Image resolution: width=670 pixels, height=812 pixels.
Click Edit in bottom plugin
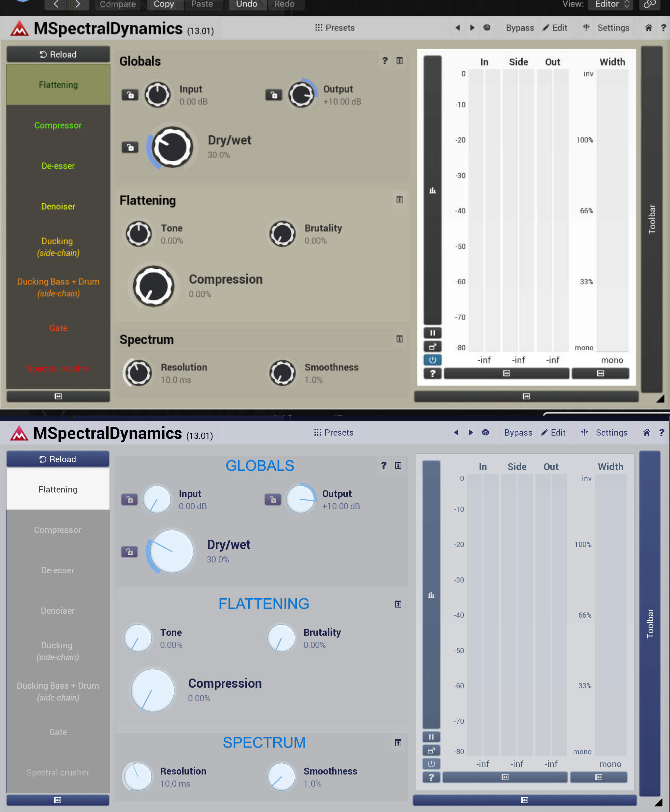[x=553, y=432]
